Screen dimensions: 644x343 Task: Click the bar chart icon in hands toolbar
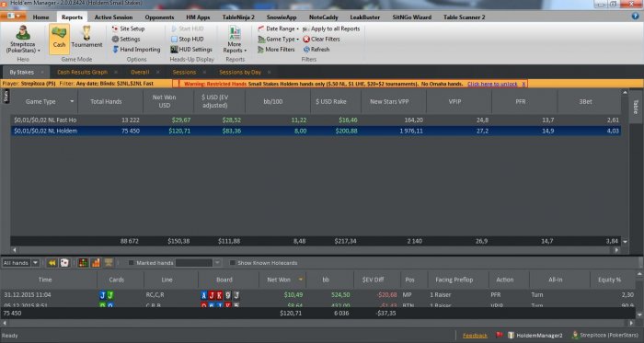tap(96, 263)
